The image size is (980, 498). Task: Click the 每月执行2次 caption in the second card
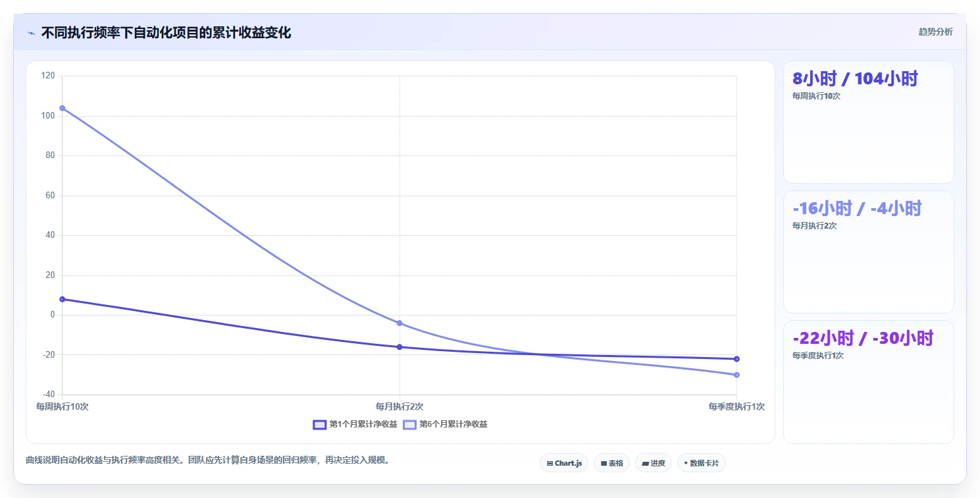[814, 225]
